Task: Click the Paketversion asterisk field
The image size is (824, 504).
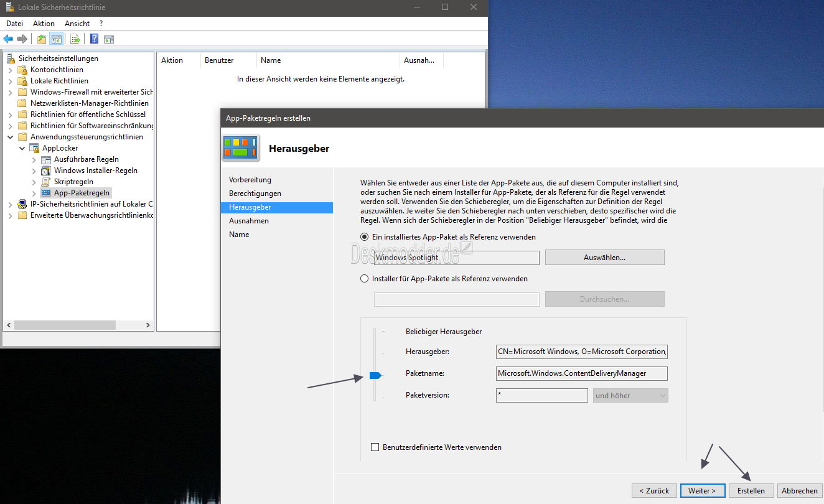Action: (x=542, y=395)
